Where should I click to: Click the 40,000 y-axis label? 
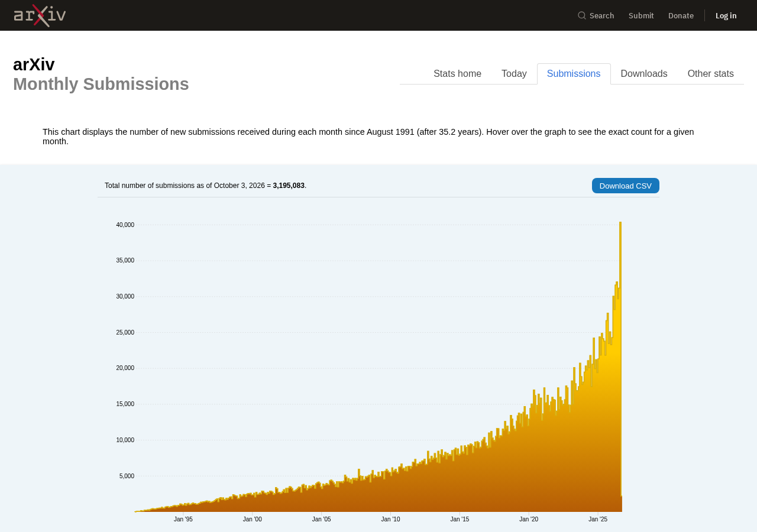point(125,225)
